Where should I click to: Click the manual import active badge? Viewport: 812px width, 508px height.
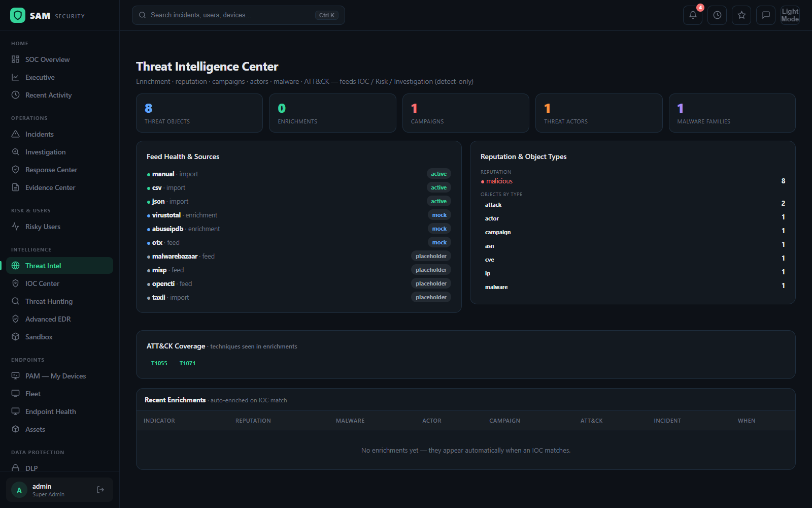(x=439, y=174)
